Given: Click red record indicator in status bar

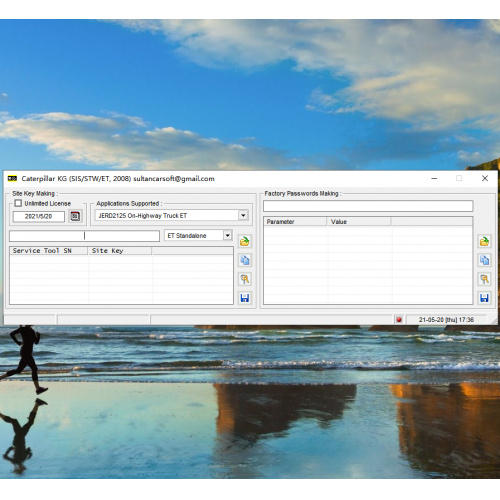Looking at the screenshot, I should click(399, 320).
